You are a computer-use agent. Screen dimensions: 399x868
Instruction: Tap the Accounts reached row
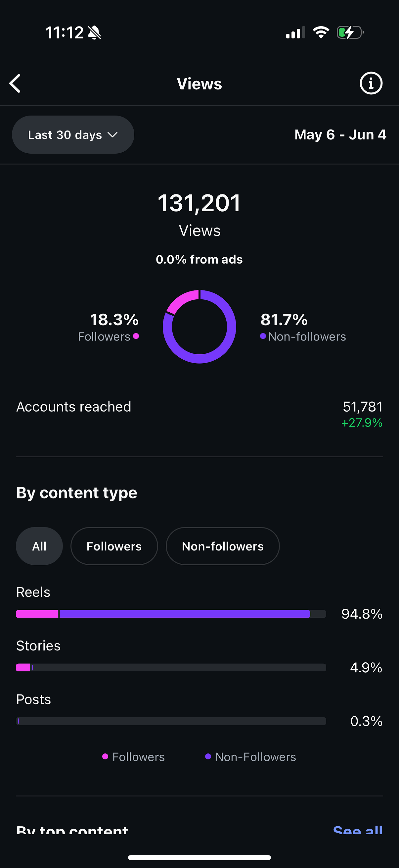coord(199,414)
